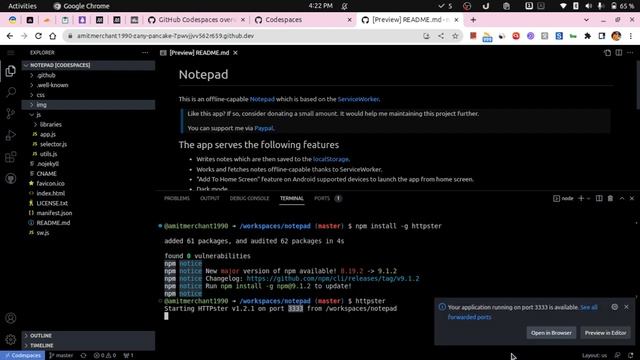Viewport: 640px width, 360px height.
Task: Split the editor to the right
Action: (619, 53)
